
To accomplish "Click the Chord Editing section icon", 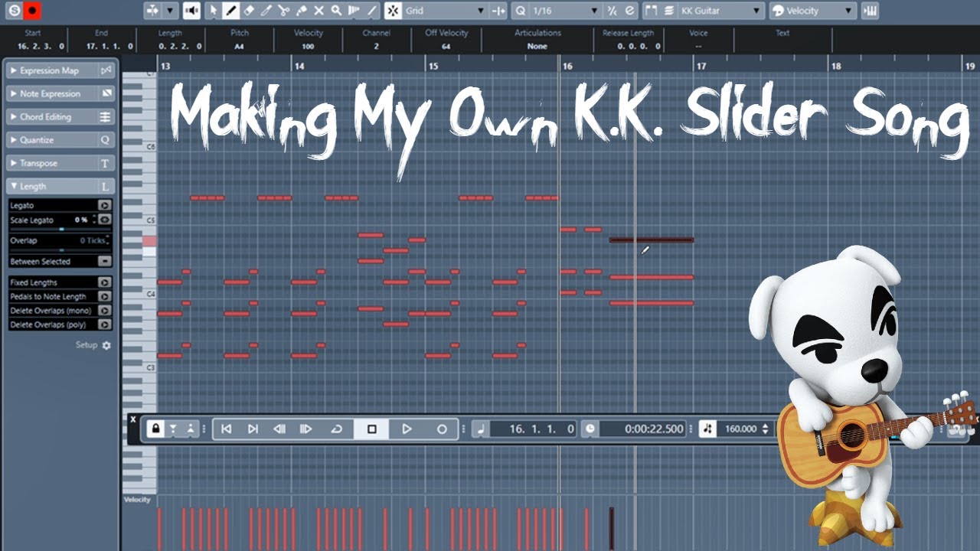I will pyautogui.click(x=106, y=117).
